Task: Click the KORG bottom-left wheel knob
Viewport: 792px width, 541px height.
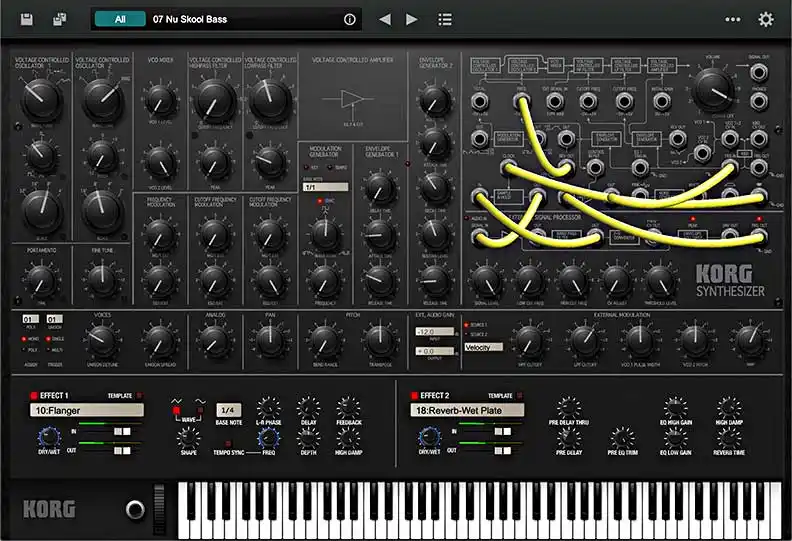Action: click(135, 509)
